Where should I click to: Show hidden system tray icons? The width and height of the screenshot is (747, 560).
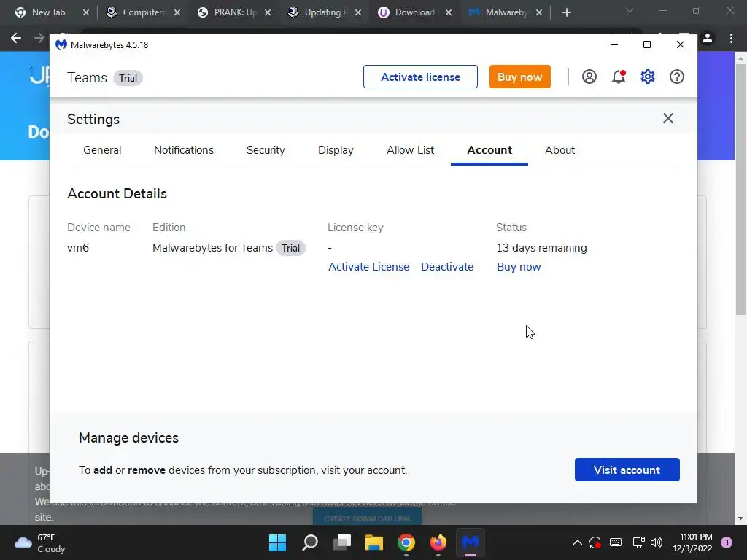click(578, 542)
